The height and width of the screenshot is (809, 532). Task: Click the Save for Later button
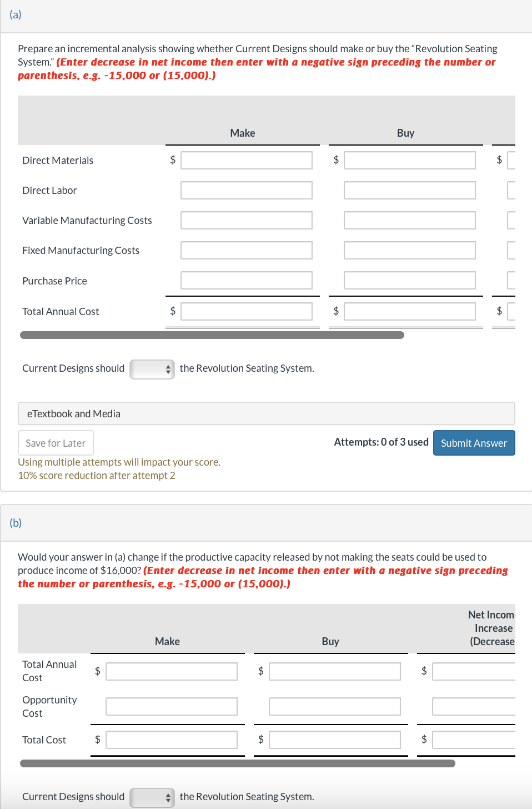[x=55, y=442]
